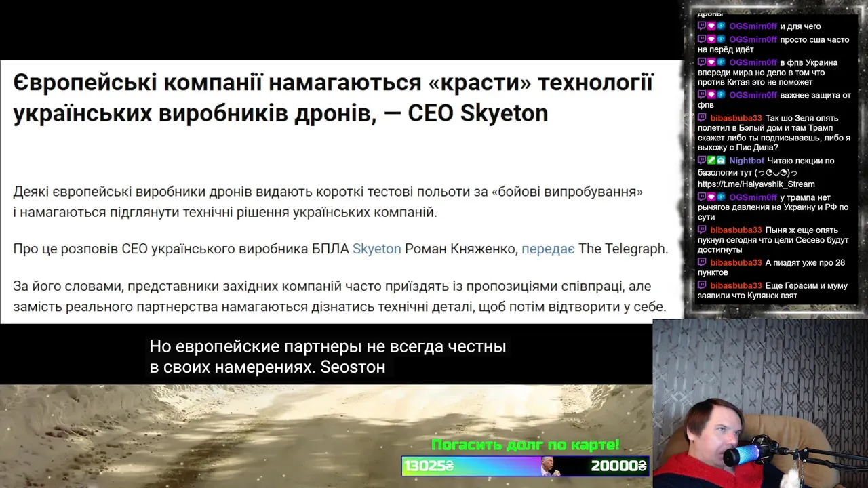Click the Twitch badge on 'важнее защита от' row
The height and width of the screenshot is (488, 868).
(702, 95)
